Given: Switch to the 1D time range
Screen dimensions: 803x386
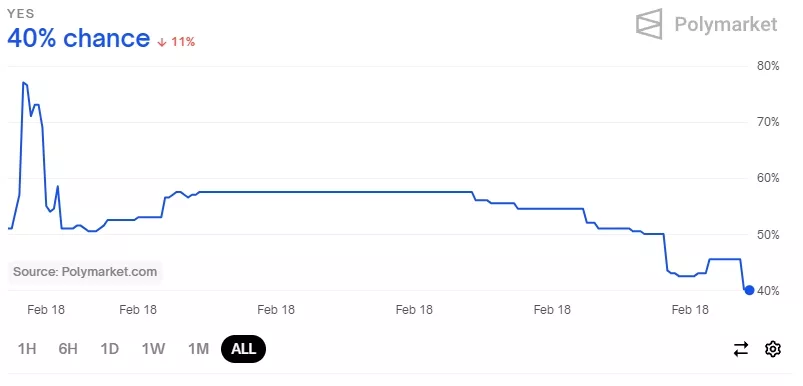Looking at the screenshot, I should (x=110, y=349).
